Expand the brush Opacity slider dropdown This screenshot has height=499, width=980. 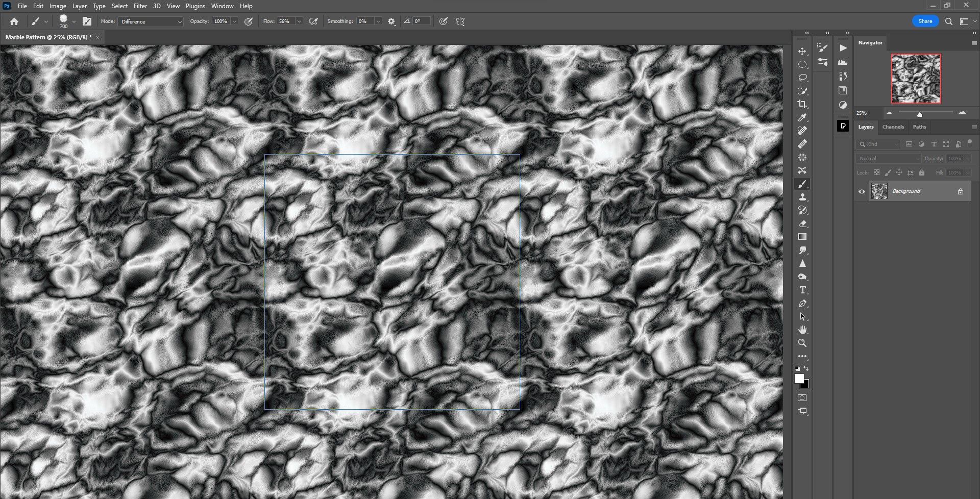pos(234,21)
